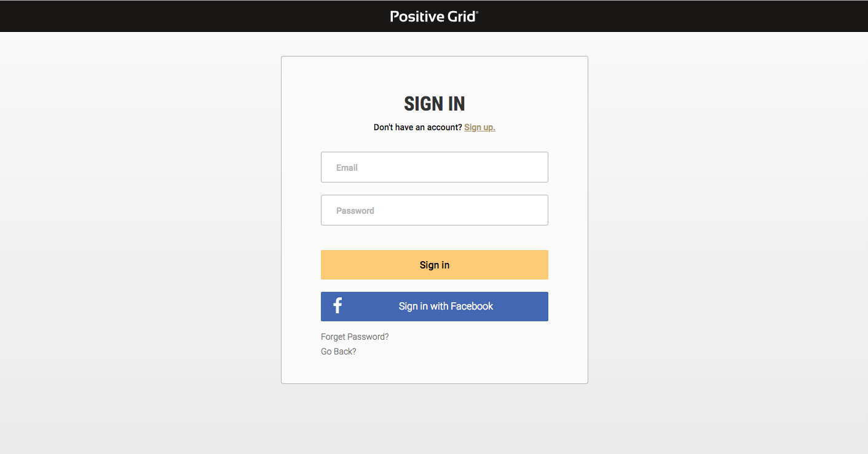Open the Sign up link
The width and height of the screenshot is (868, 454).
(479, 127)
